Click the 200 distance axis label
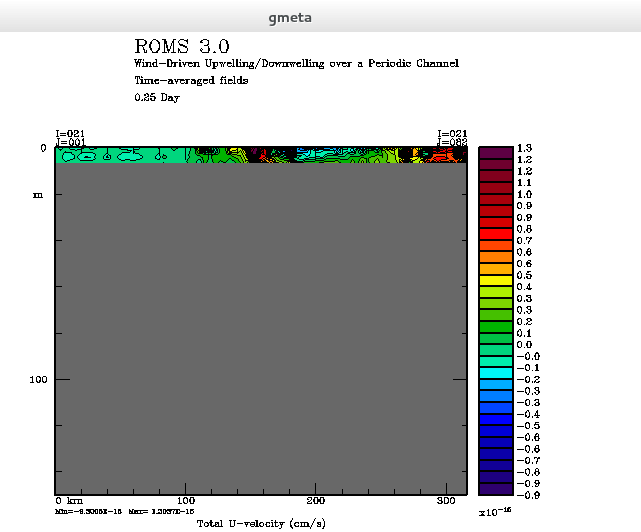 [316, 501]
